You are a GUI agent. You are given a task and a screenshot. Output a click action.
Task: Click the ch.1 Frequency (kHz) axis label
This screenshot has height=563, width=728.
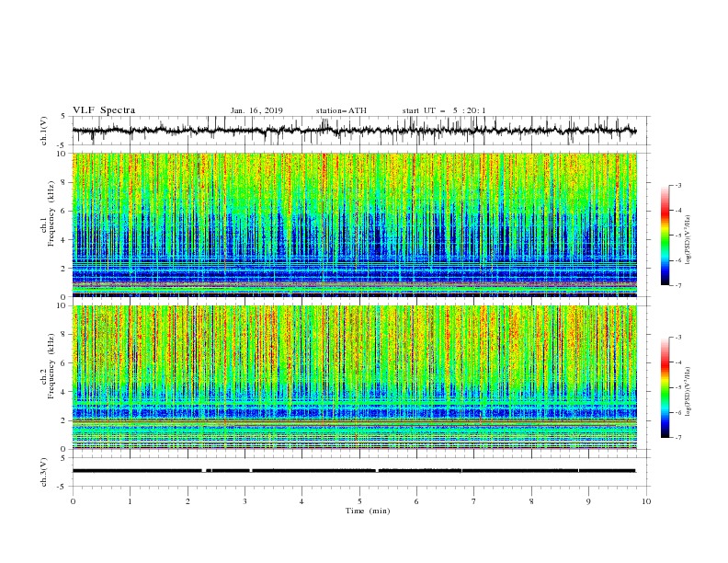click(48, 212)
